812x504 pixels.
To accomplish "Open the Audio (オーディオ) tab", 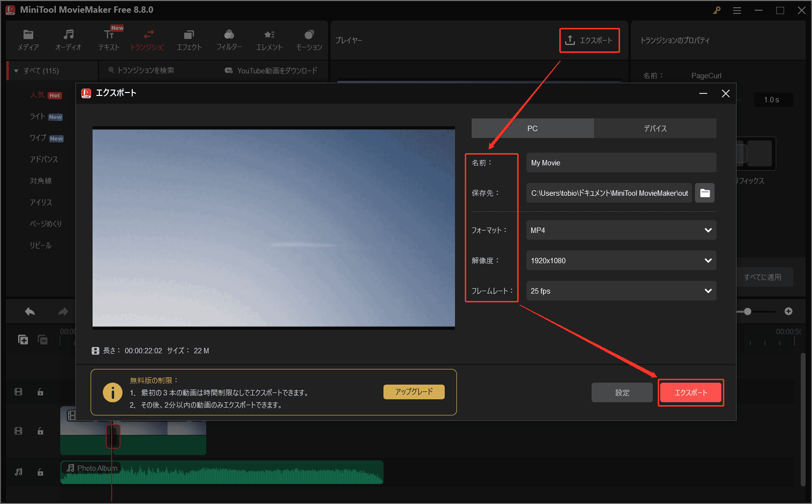I will pyautogui.click(x=68, y=40).
